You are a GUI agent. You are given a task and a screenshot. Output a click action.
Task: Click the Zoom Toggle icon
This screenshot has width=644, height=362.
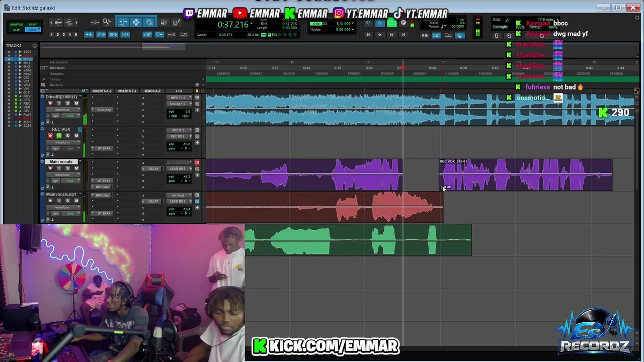[x=95, y=22]
